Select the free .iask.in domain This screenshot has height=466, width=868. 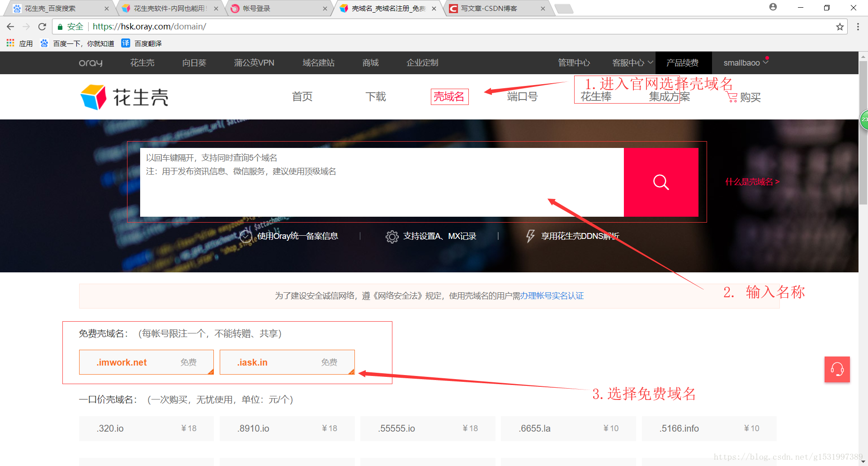(x=287, y=362)
